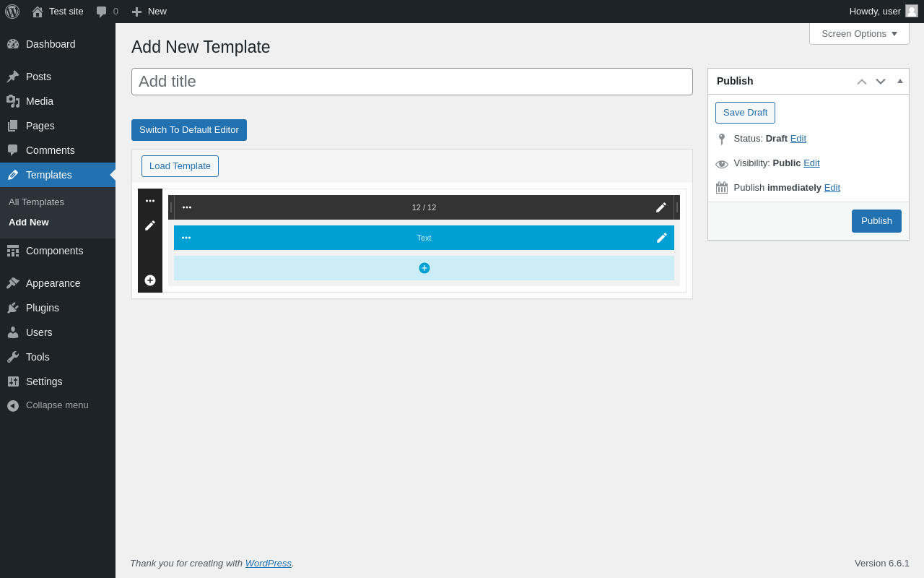The image size is (924, 578).
Task: Click the WordPress logo in admin bar
Action: (x=12, y=12)
